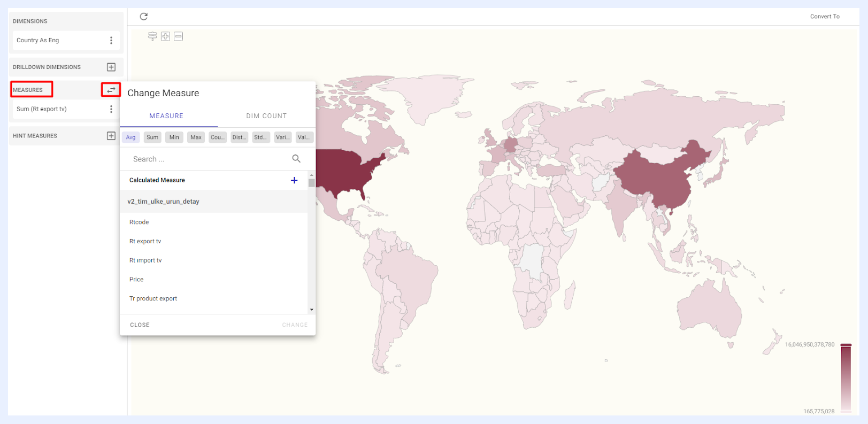Select the Avg aggregation chip
The height and width of the screenshot is (424, 868).
click(x=130, y=137)
